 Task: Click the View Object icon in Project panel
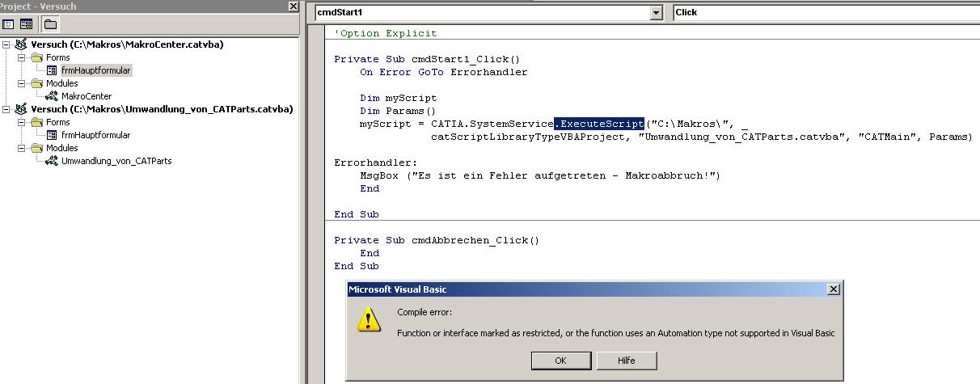(26, 24)
